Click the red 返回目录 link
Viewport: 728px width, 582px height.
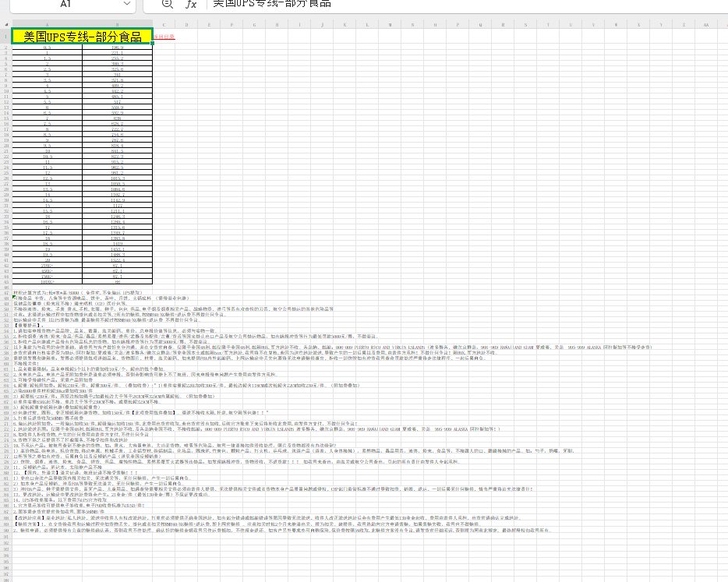point(164,37)
